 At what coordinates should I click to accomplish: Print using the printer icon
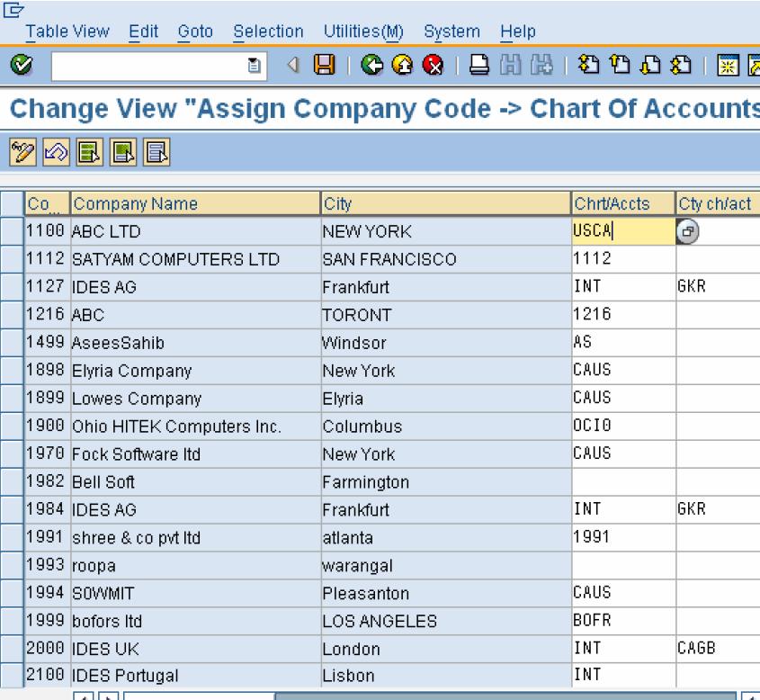478,65
